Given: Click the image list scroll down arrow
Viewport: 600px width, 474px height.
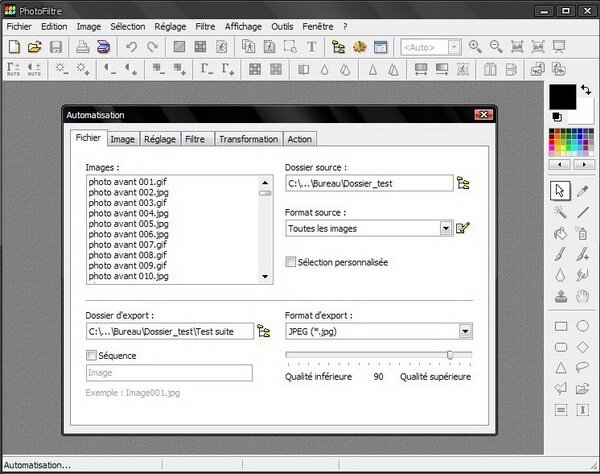Looking at the screenshot, I should (265, 276).
